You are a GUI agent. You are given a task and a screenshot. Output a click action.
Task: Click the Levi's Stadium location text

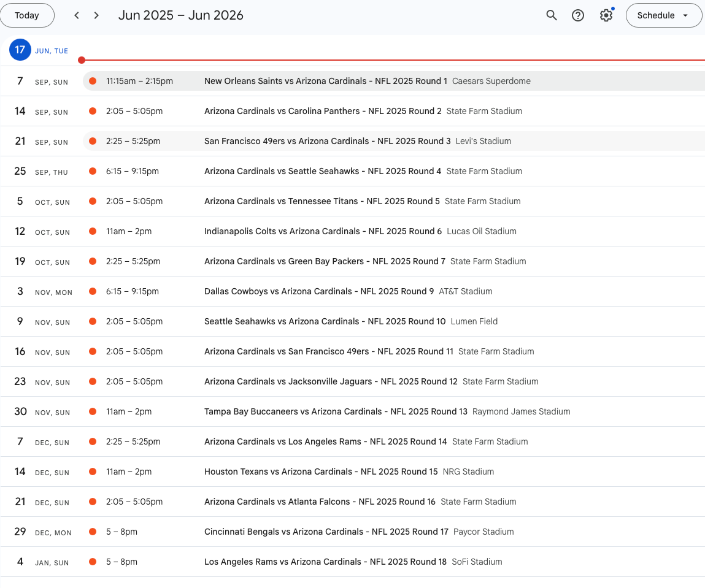pos(483,141)
